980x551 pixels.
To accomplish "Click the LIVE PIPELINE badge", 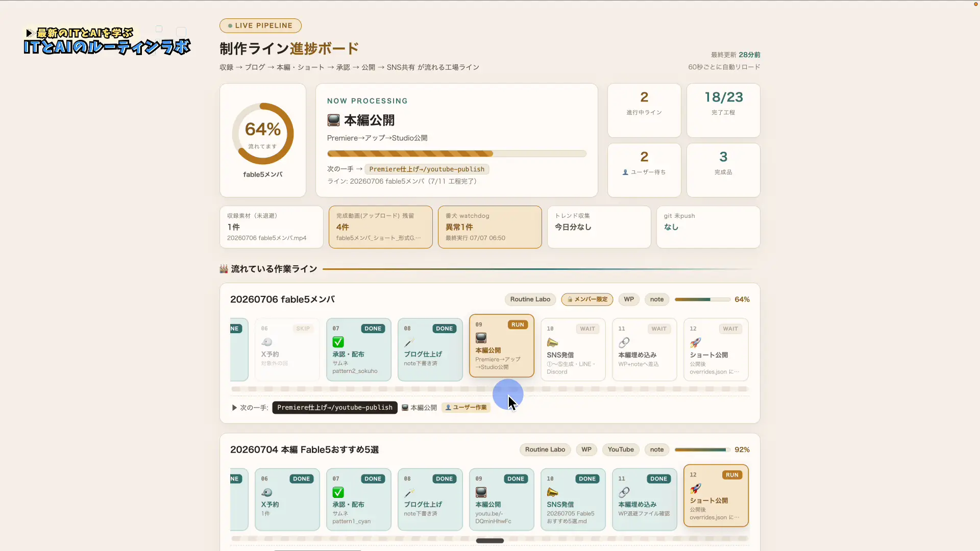I will [260, 26].
